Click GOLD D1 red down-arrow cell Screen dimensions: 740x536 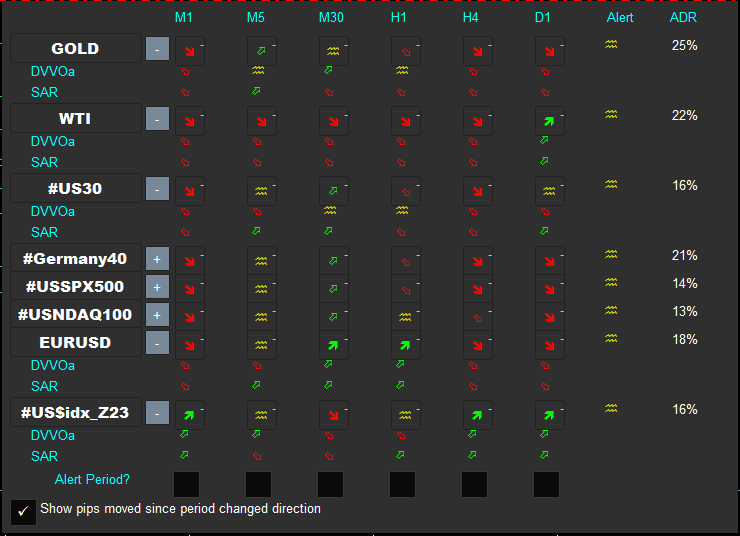click(x=550, y=50)
